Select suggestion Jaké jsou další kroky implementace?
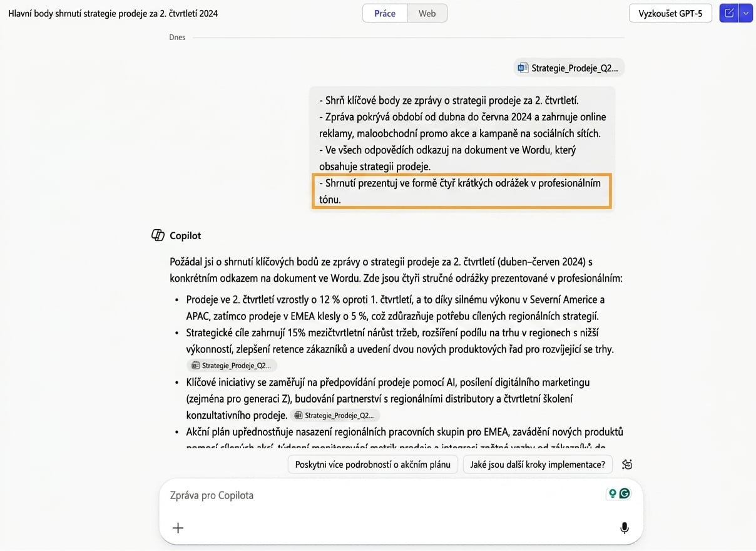Image resolution: width=756 pixels, height=551 pixels. pos(538,465)
